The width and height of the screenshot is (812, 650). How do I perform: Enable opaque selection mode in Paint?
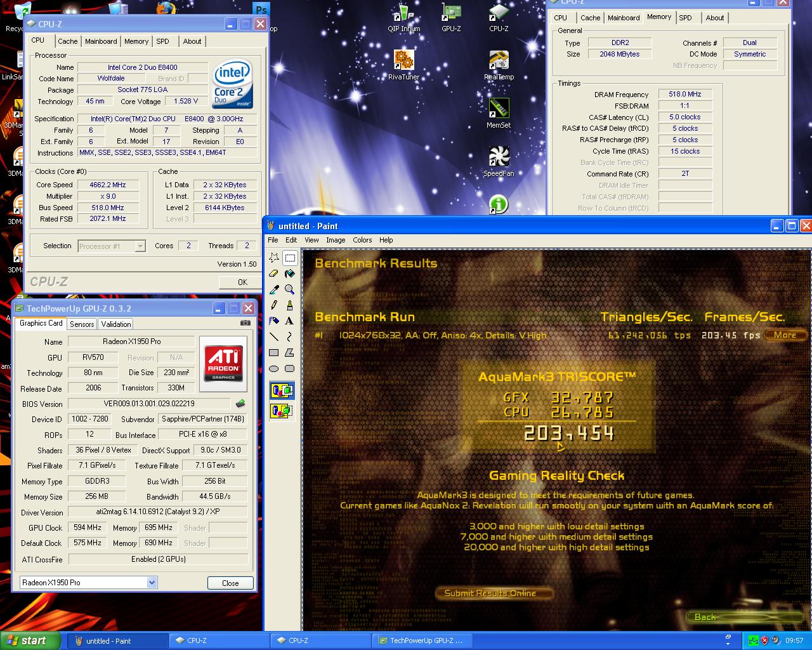click(x=282, y=391)
